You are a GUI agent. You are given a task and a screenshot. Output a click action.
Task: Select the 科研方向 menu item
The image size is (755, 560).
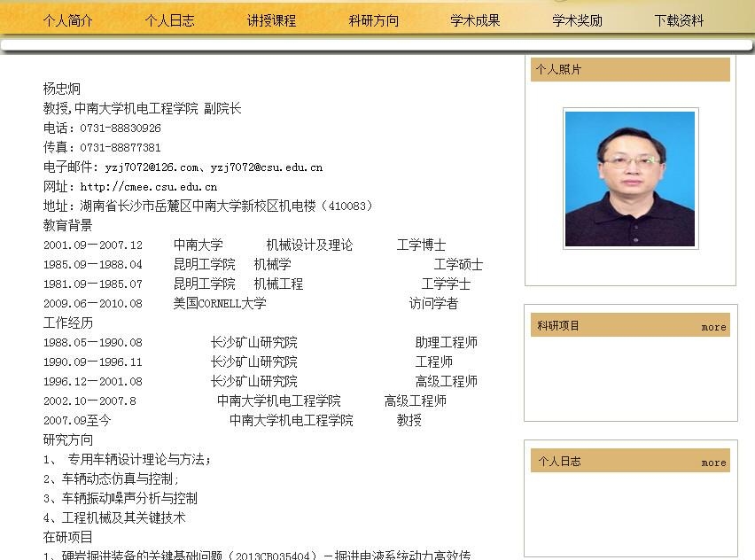pyautogui.click(x=373, y=20)
